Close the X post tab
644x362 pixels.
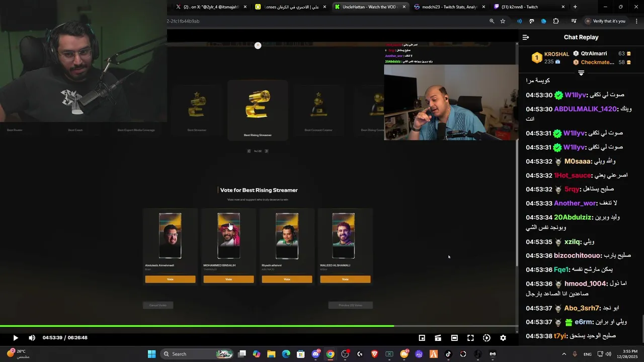(x=245, y=7)
